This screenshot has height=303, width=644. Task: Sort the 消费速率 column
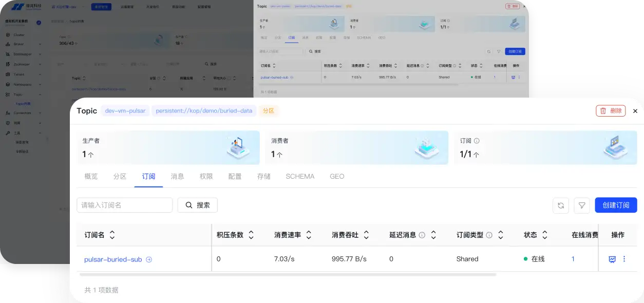pyautogui.click(x=308, y=235)
